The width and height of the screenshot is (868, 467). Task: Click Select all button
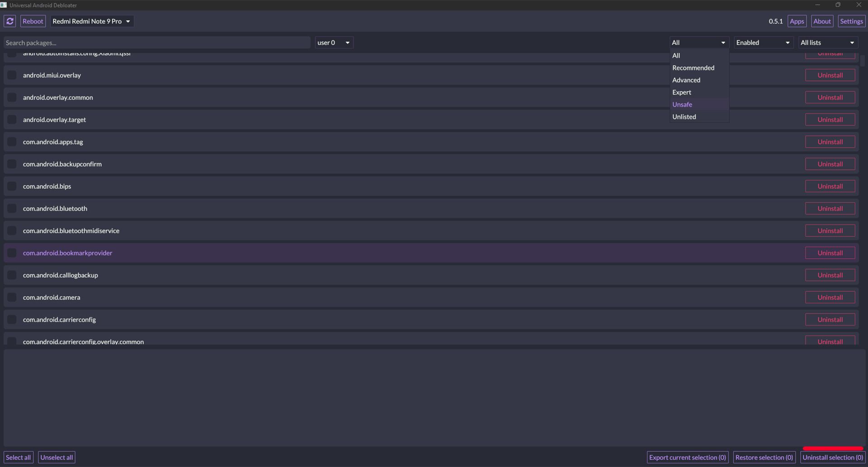pos(18,457)
